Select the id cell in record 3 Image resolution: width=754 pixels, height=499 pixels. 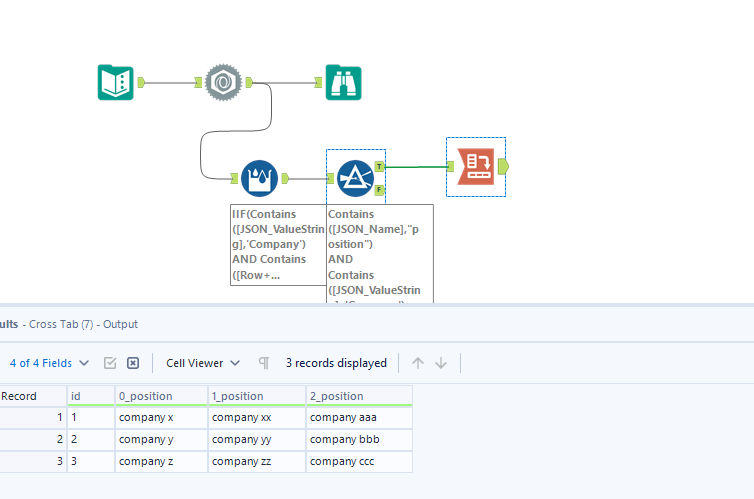pyautogui.click(x=91, y=462)
